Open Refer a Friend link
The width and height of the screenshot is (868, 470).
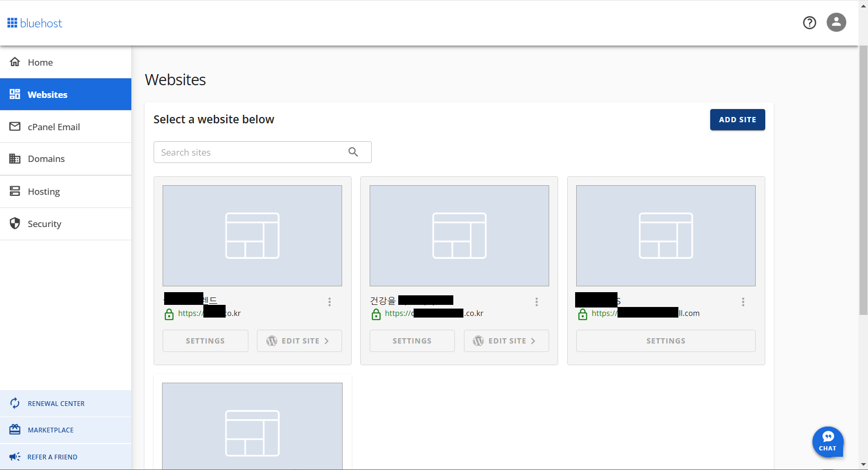pyautogui.click(x=66, y=457)
